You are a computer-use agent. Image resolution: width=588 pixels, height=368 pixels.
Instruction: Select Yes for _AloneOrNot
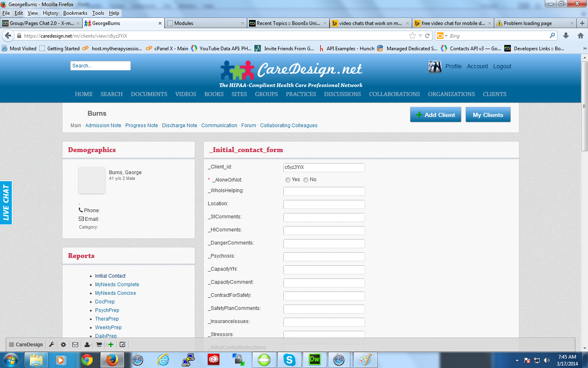click(x=288, y=180)
